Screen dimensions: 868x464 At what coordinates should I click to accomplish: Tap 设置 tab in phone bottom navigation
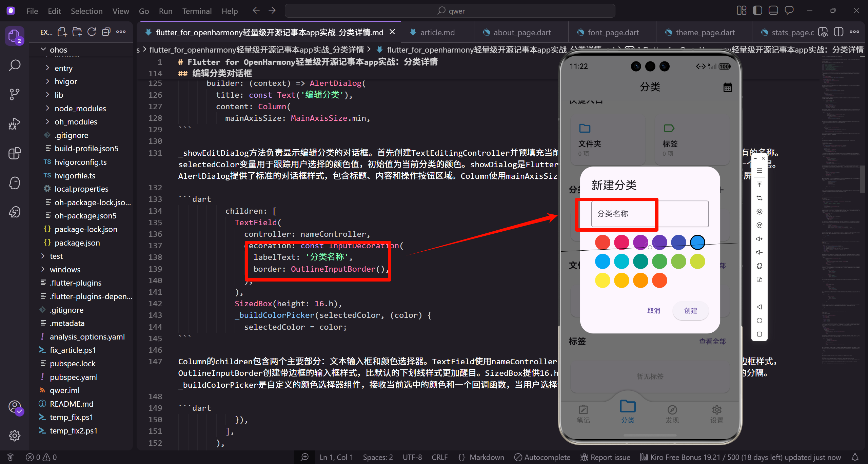(717, 414)
